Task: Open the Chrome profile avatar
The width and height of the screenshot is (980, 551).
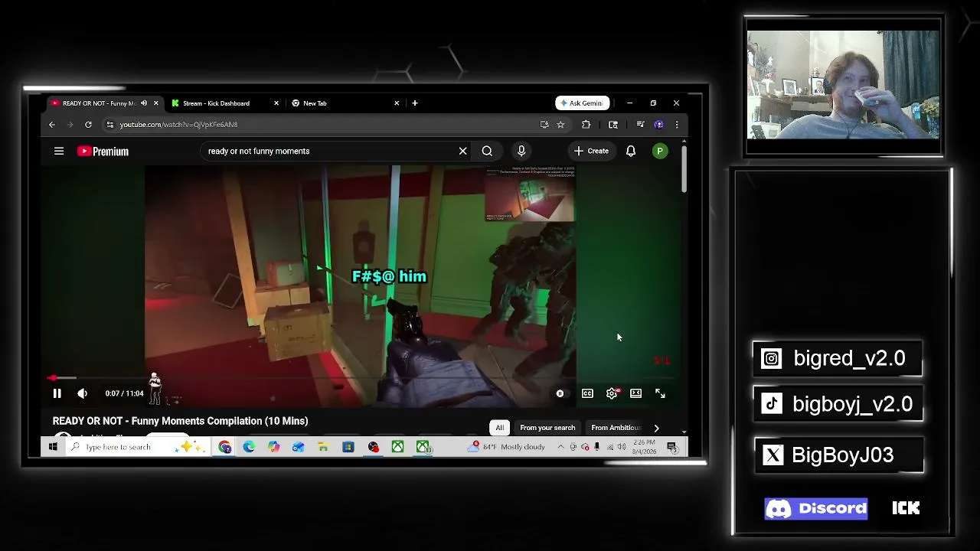Action: click(x=658, y=125)
